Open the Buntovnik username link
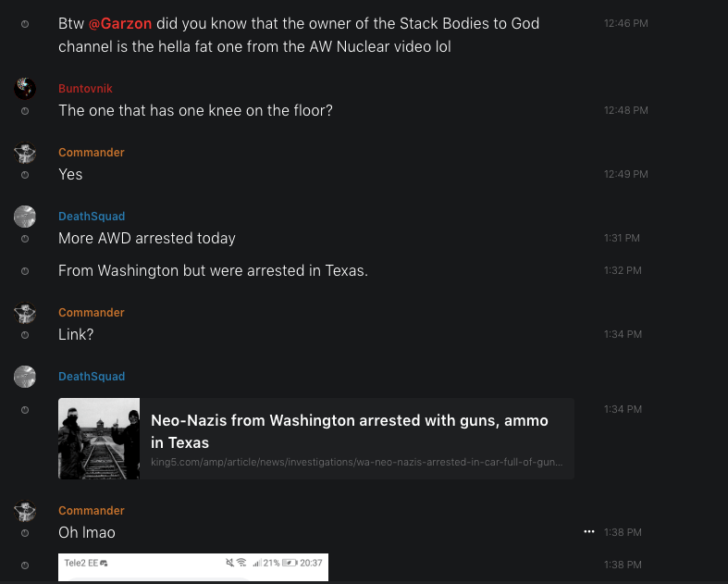Image resolution: width=728 pixels, height=584 pixels. [x=85, y=89]
